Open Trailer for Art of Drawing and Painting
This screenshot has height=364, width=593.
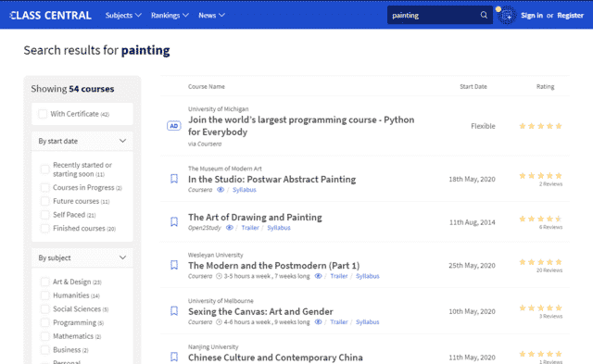point(250,228)
